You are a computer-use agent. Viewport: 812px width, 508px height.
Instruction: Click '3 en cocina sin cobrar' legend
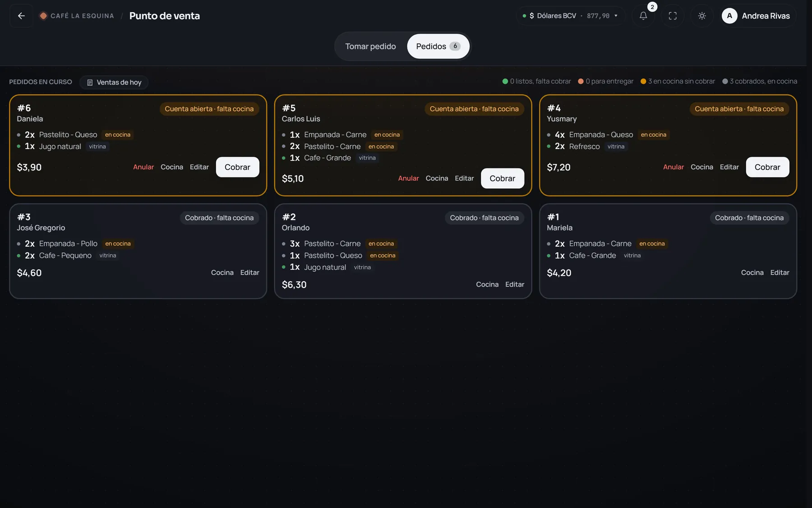678,81
